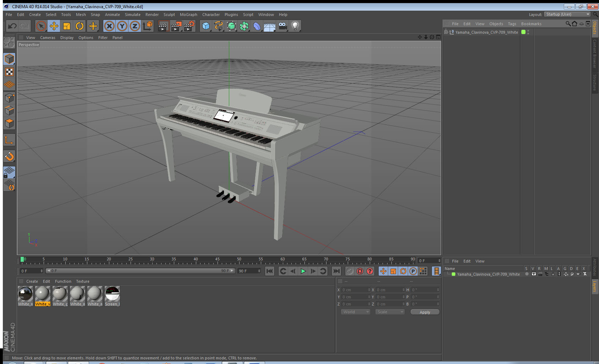This screenshot has height=364, width=599.
Task: Click end frame 90 F field
Action: (249, 271)
